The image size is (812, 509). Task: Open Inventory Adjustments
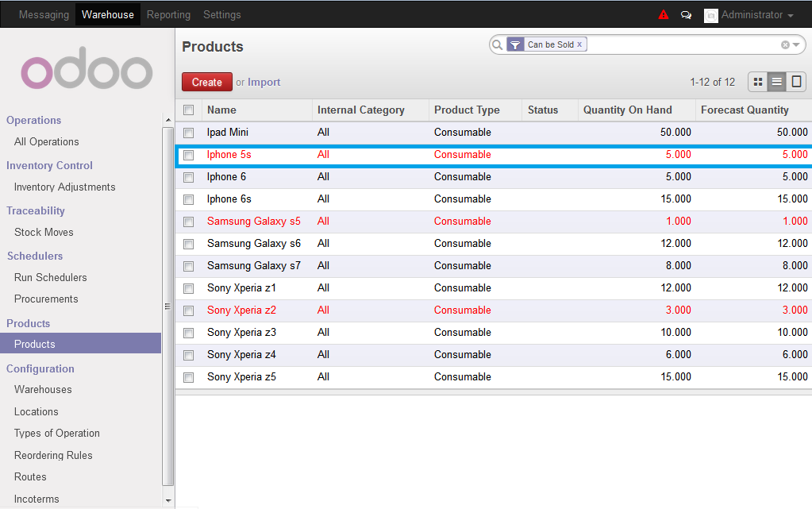pos(65,187)
